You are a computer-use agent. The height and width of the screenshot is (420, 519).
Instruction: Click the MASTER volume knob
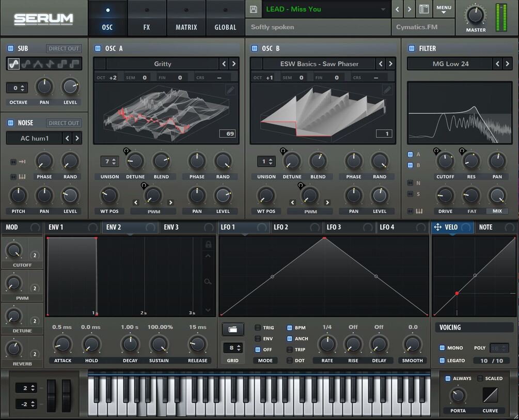pyautogui.click(x=476, y=15)
